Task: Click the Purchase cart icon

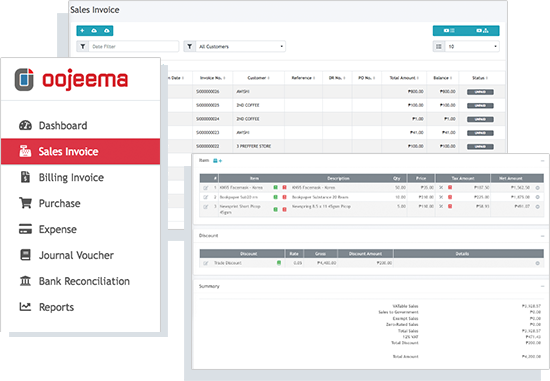Action: point(25,203)
